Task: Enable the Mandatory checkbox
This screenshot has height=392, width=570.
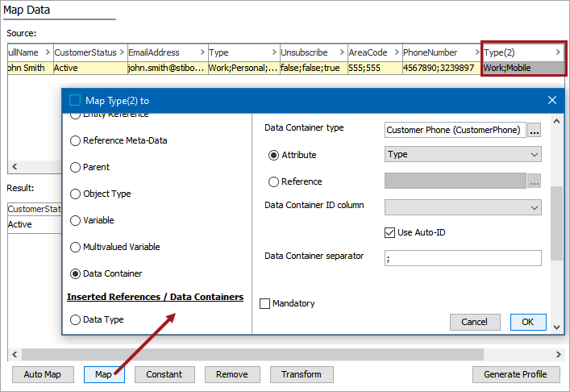Action: tap(264, 303)
